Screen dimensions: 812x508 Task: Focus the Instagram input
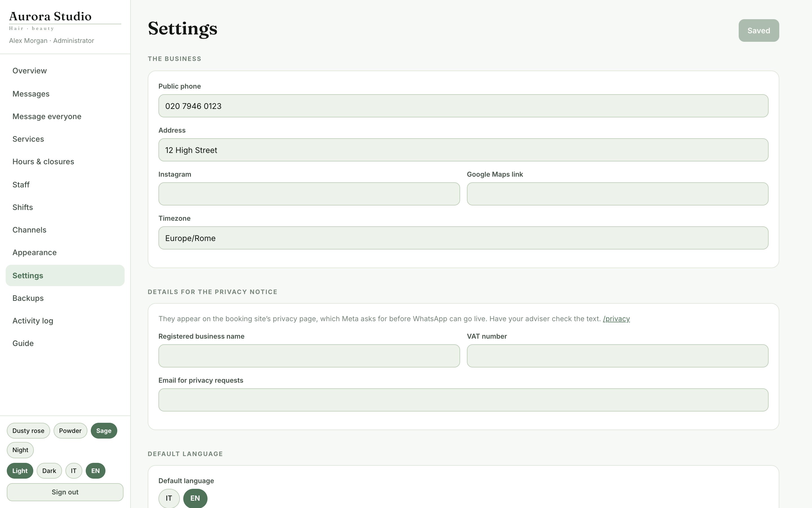[x=309, y=194]
